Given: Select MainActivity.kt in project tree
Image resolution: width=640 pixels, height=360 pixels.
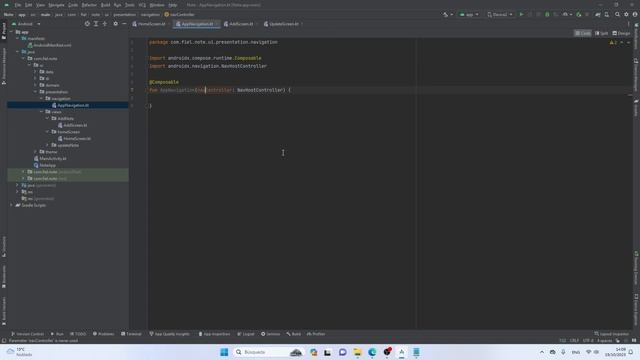Looking at the screenshot, I should (50, 159).
